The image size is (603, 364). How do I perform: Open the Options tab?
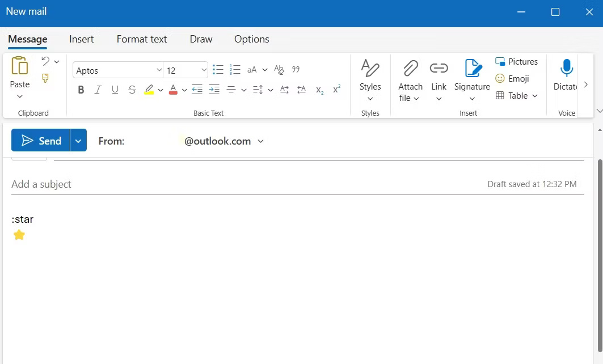tap(252, 39)
